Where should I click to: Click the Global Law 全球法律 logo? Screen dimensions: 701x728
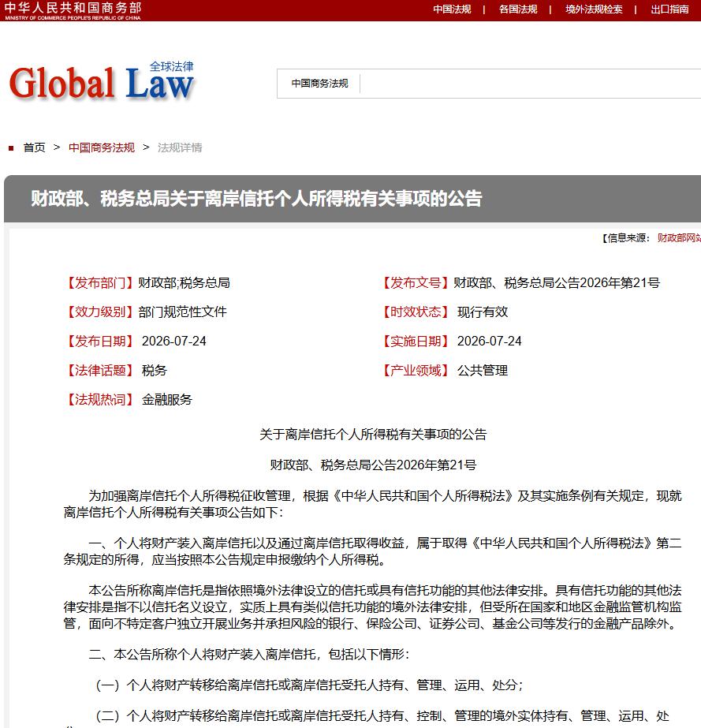coord(101,81)
